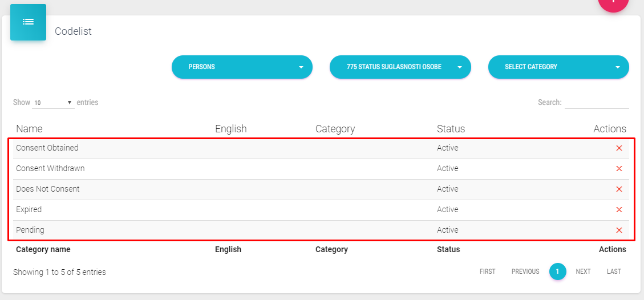This screenshot has height=300, width=644.
Task: Select page 1 in pagination
Action: click(x=557, y=271)
